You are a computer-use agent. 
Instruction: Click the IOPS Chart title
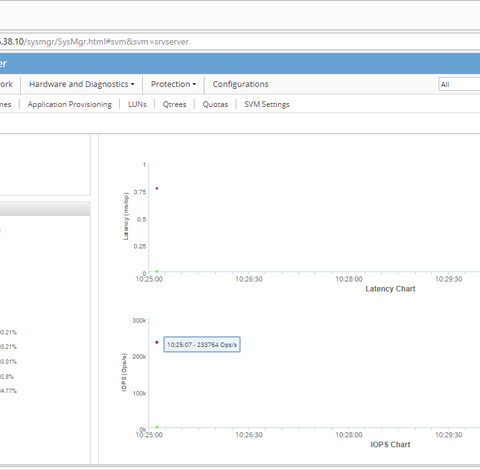pyautogui.click(x=390, y=445)
